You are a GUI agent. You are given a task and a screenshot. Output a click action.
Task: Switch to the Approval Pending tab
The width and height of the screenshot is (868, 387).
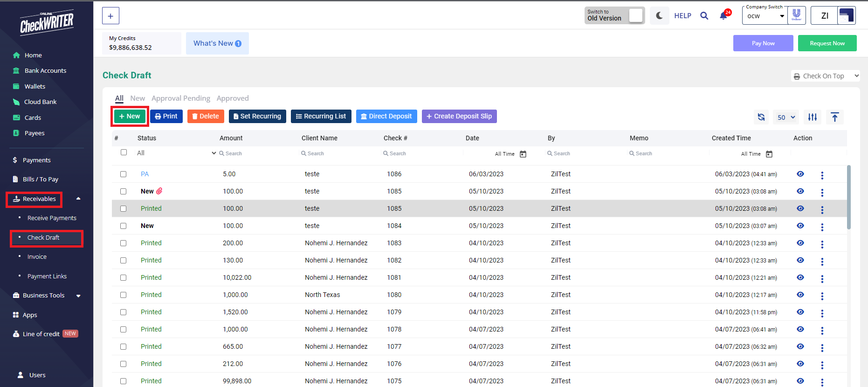pyautogui.click(x=181, y=98)
